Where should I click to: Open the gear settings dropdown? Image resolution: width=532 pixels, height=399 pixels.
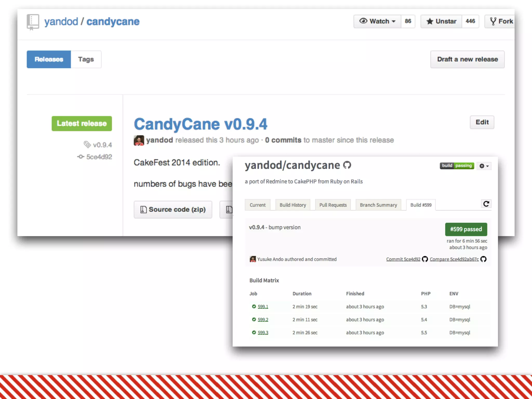click(x=484, y=166)
